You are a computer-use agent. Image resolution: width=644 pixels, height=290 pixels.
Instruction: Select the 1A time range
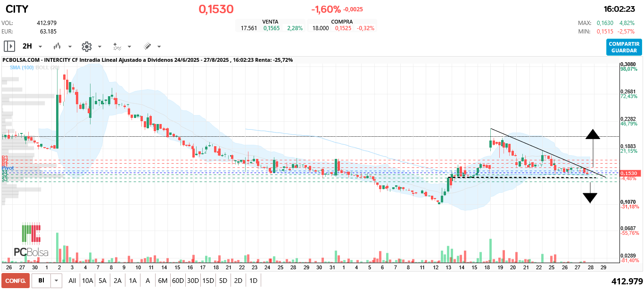coord(132,281)
